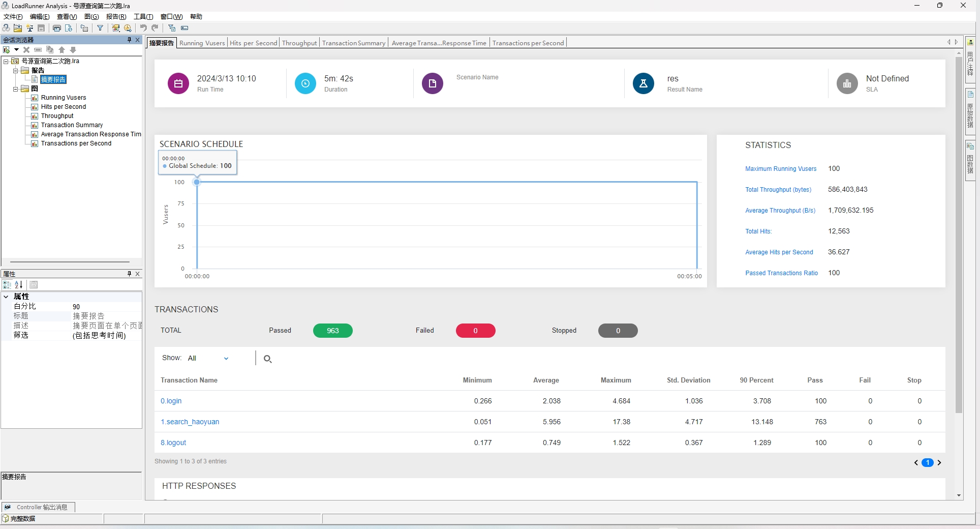Viewport: 980px width, 529px height.
Task: Collapse the 属性 category in properties grid
Action: pos(6,297)
